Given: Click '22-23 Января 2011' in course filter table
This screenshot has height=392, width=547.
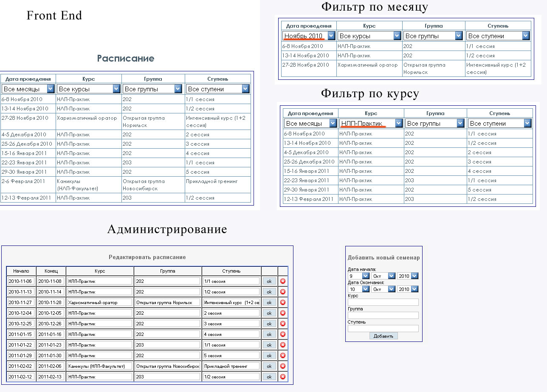Looking at the screenshot, I should (307, 180).
